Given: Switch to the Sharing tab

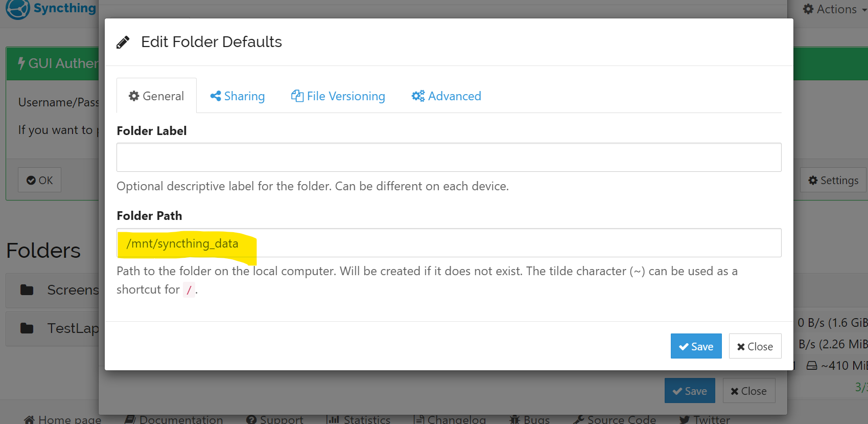Looking at the screenshot, I should tap(238, 96).
